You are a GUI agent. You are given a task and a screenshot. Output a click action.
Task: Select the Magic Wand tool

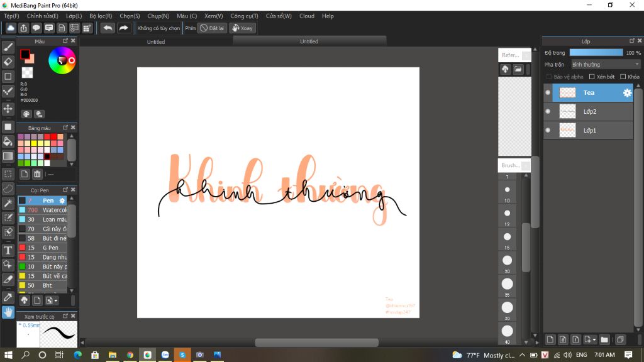(x=8, y=203)
